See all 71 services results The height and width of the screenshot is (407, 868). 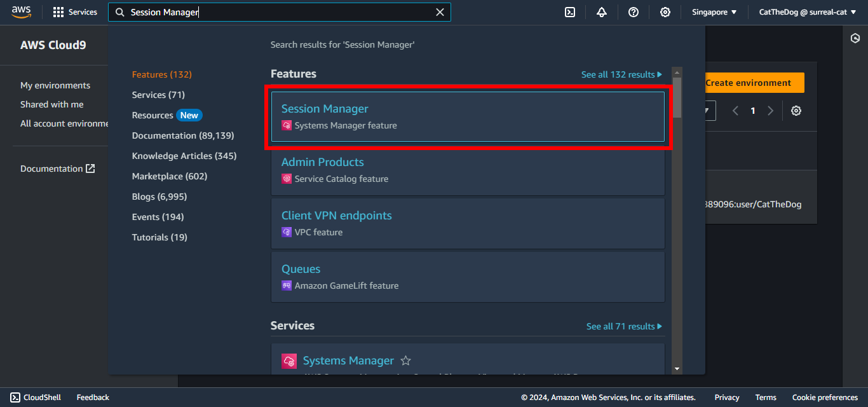(623, 326)
